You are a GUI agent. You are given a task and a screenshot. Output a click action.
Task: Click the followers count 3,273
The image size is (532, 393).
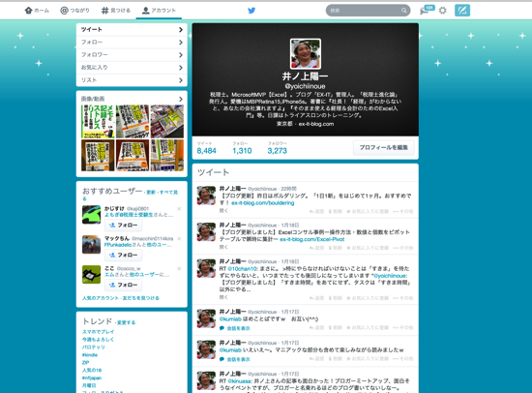click(x=278, y=151)
